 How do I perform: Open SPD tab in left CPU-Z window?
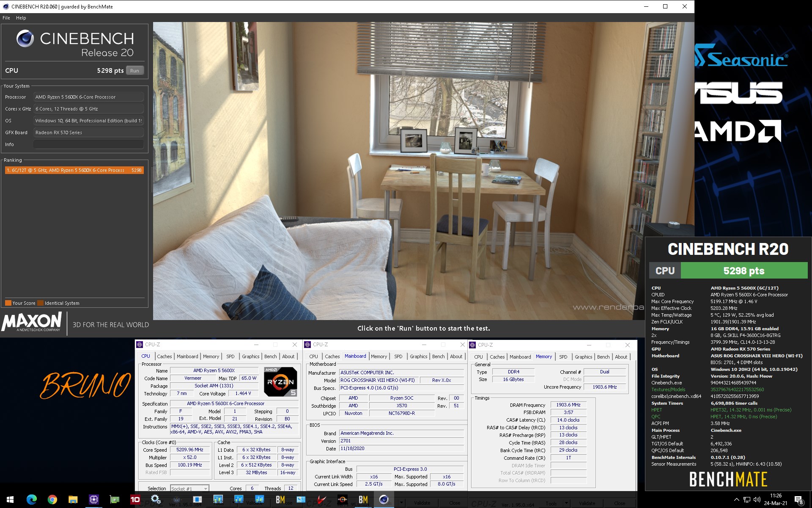(230, 356)
